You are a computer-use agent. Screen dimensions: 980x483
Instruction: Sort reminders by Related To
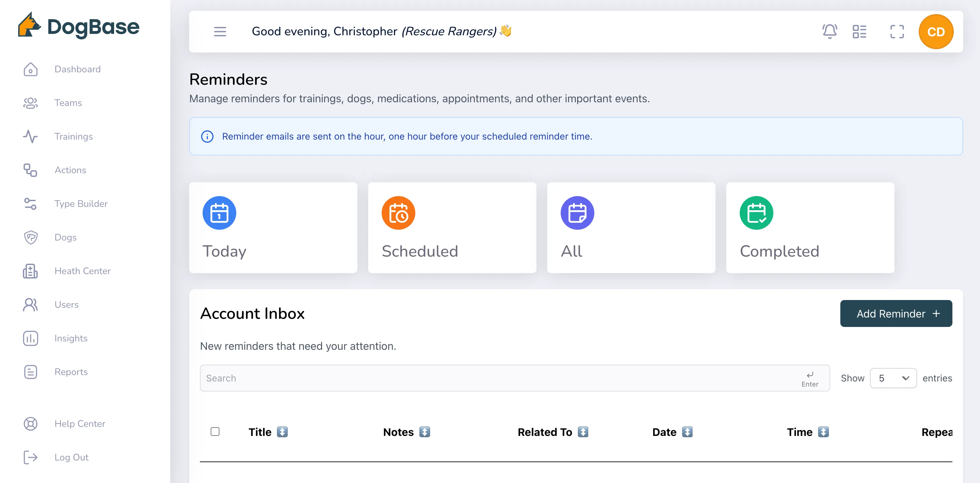point(583,432)
